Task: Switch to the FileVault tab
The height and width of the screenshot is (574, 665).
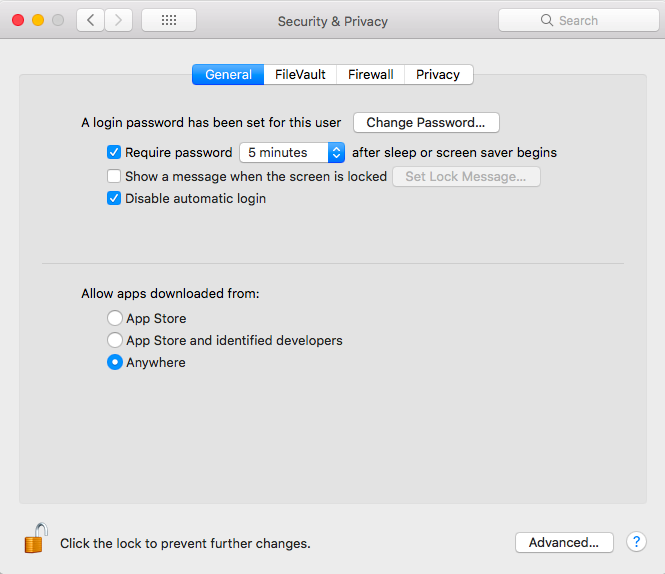Action: (300, 75)
